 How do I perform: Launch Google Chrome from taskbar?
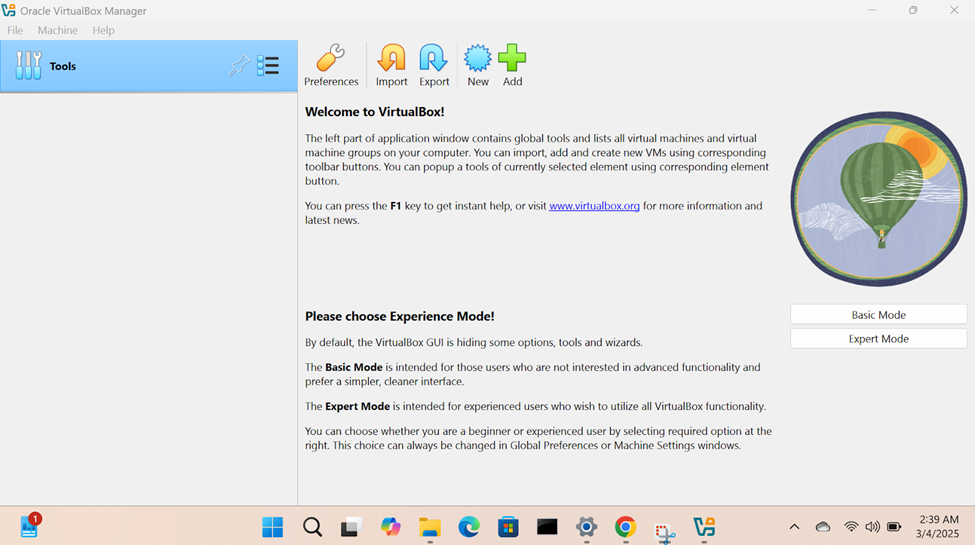626,527
